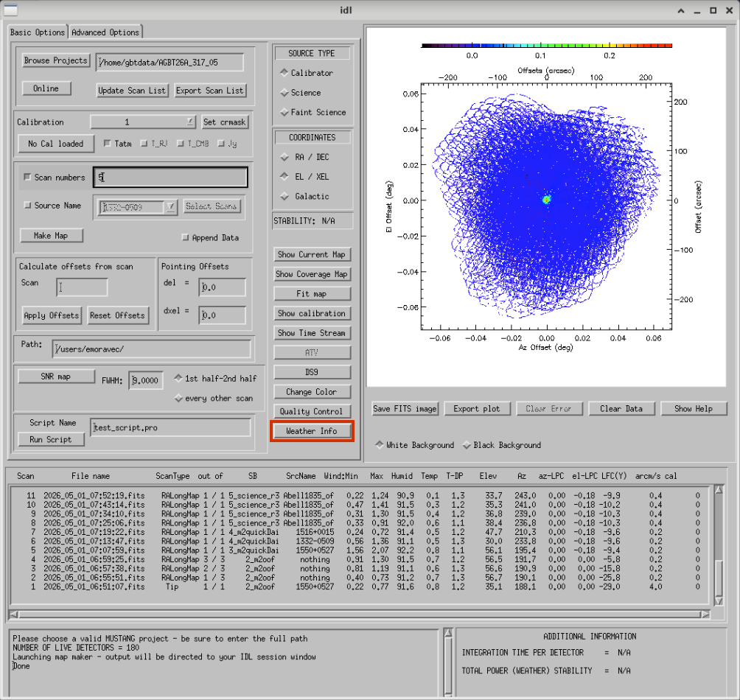Click Export Scan List
Viewport: 740px width, 700px height.
210,91
